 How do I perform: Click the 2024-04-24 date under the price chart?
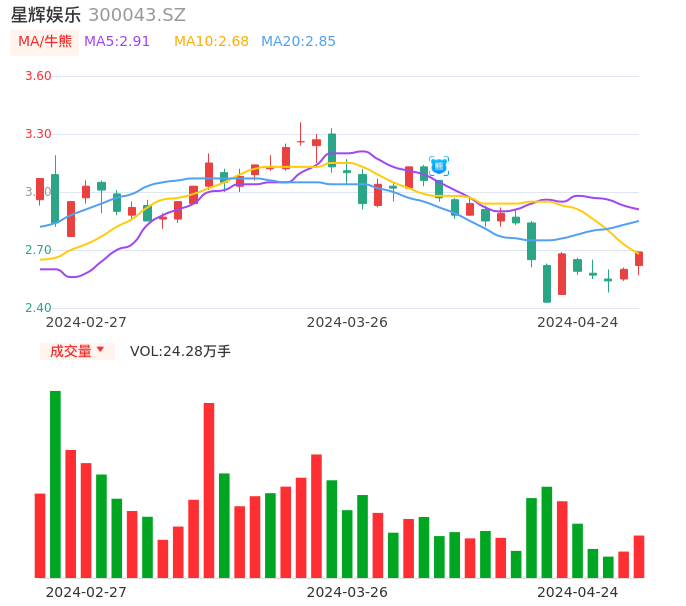click(x=578, y=322)
